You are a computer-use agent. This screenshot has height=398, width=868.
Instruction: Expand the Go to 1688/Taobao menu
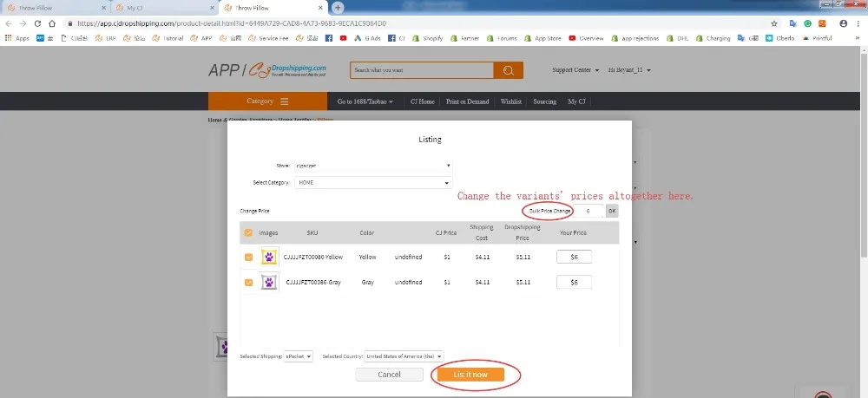coord(365,101)
